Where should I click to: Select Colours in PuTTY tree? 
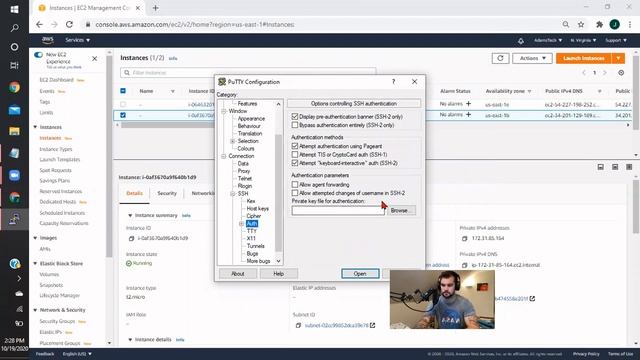[246, 149]
